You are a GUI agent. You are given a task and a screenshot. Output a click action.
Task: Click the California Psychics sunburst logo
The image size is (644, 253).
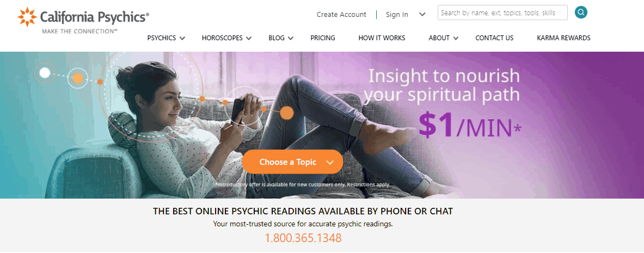click(x=27, y=17)
